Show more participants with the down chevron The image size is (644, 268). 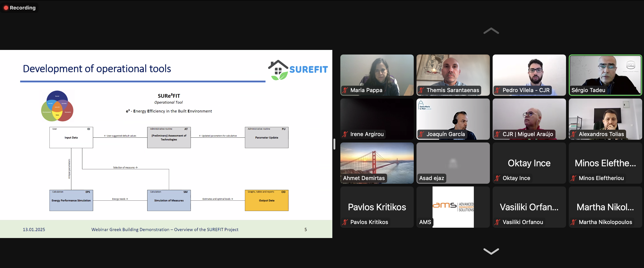tap(491, 251)
